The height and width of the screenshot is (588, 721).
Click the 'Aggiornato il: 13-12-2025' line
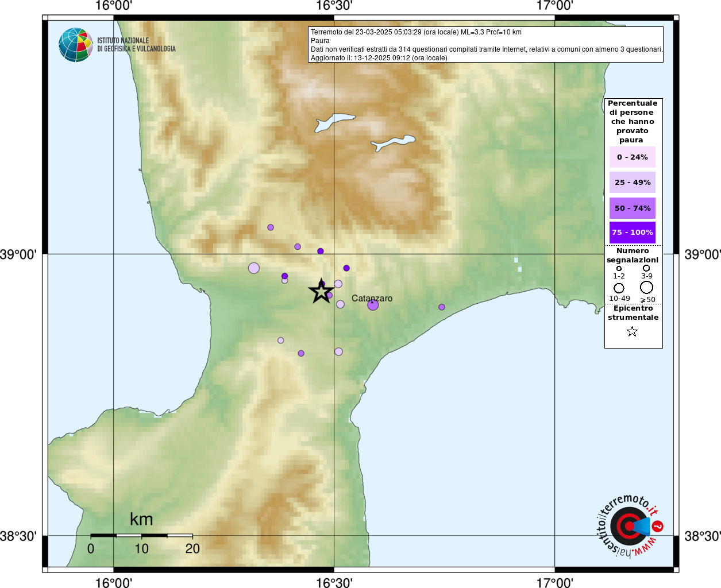click(379, 58)
